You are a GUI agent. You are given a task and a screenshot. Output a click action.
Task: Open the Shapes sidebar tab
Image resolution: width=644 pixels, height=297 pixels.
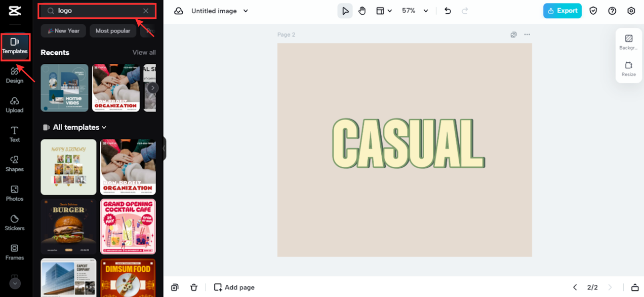[15, 164]
